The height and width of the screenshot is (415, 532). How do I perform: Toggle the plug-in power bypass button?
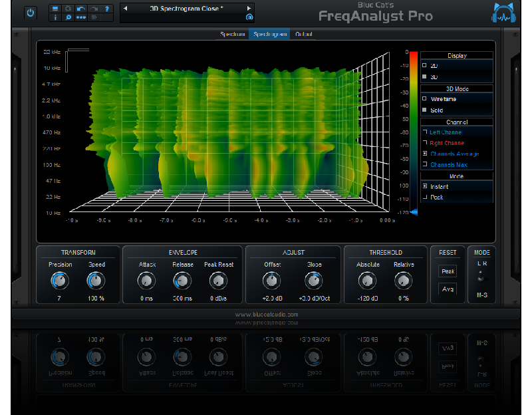31,13
